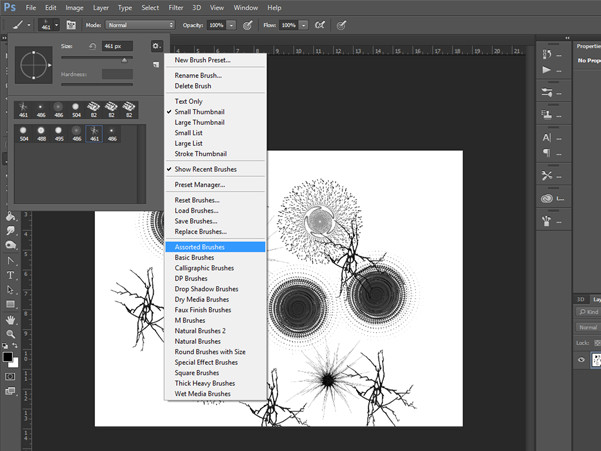Select the Horizontal Type tool
The width and height of the screenshot is (601, 451).
[x=10, y=275]
